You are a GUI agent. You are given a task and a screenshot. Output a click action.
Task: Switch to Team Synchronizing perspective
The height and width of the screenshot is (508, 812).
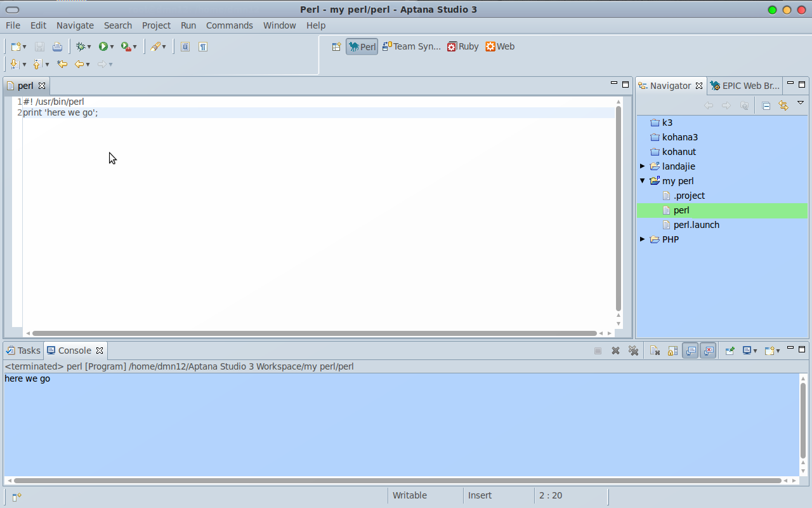coord(412,46)
